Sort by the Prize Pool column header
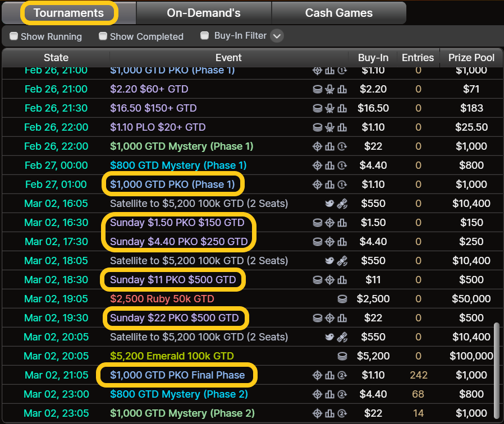Screen dimensions: 504x424 click(x=471, y=58)
